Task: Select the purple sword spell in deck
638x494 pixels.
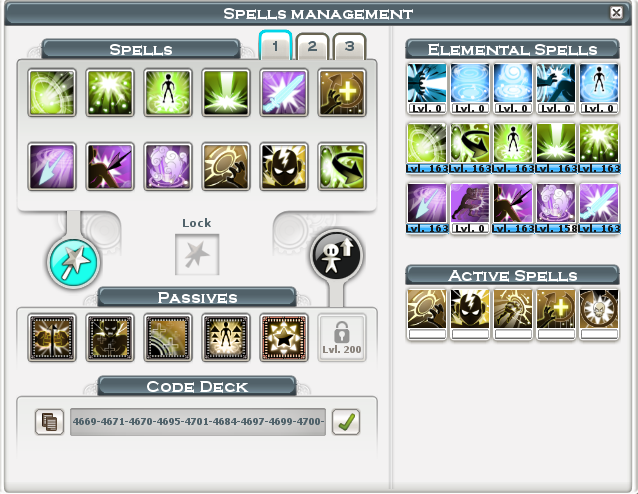Action: click(284, 92)
